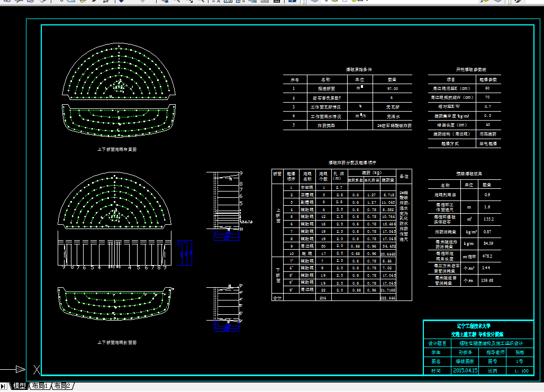Click the brush icon at toolbar's far right
Viewport: 544px width, 392px height.
coord(518,1)
